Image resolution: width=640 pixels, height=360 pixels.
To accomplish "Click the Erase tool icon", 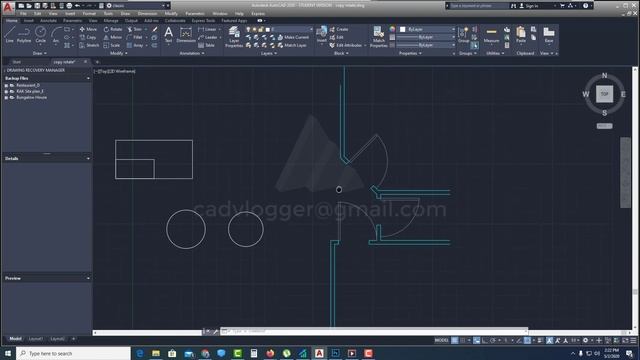I will coord(155,29).
